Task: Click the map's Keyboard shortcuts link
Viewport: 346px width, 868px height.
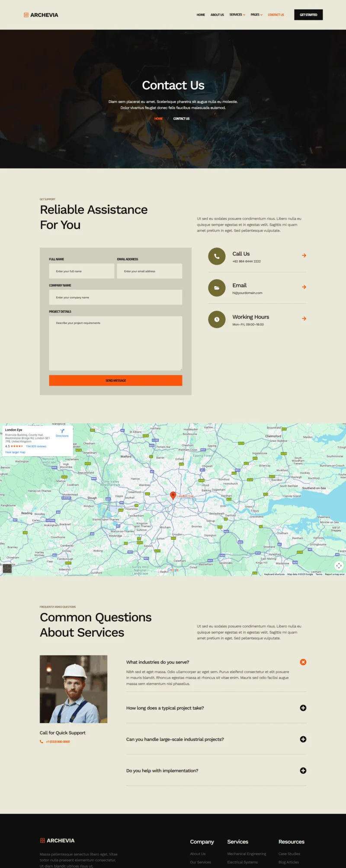Action: [x=274, y=574]
